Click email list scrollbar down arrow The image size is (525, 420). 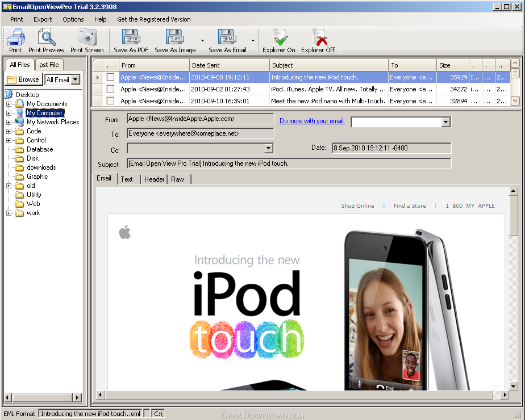pyautogui.click(x=515, y=100)
